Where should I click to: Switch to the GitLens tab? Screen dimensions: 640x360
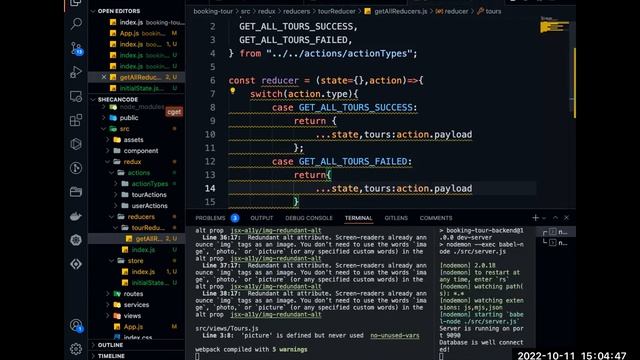click(396, 218)
